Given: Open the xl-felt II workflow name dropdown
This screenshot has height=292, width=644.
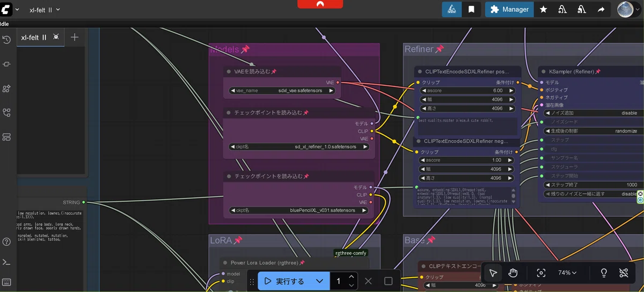Looking at the screenshot, I should [x=45, y=10].
